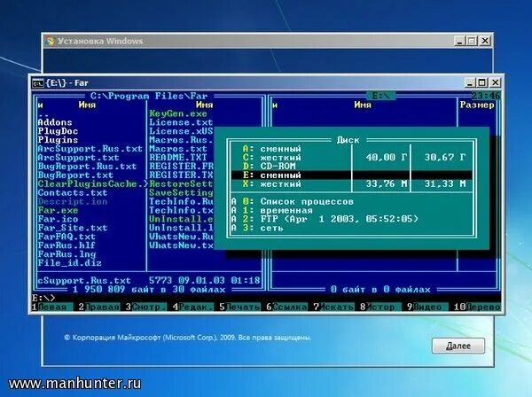Select the Plugins folder
This screenshot has width=532, height=397.
58,140
